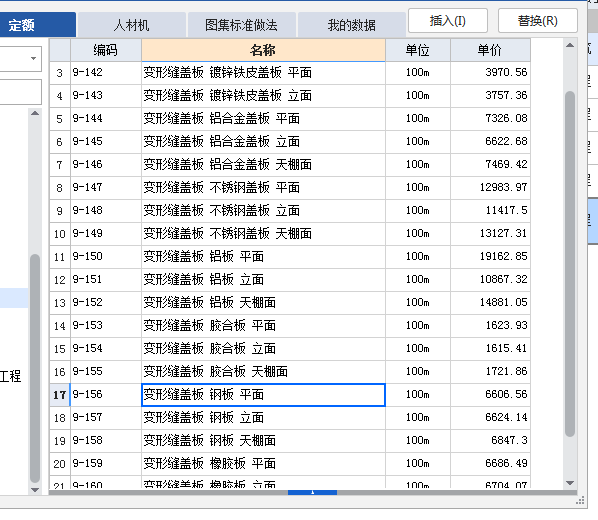Click the table vertical scrollbar thumb
This screenshot has width=598, height=520.
(x=570, y=264)
